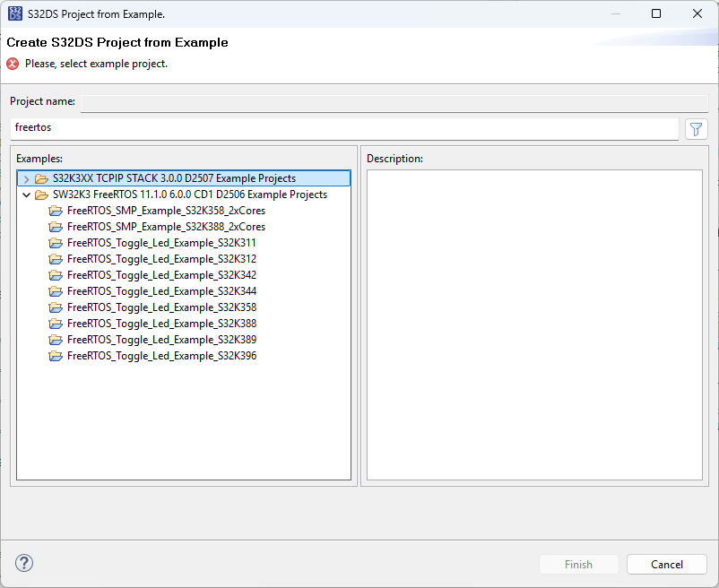Select FreeRTOS_Toggle_Led_Example_S32K344
Image resolution: width=719 pixels, height=588 pixels.
click(x=161, y=291)
